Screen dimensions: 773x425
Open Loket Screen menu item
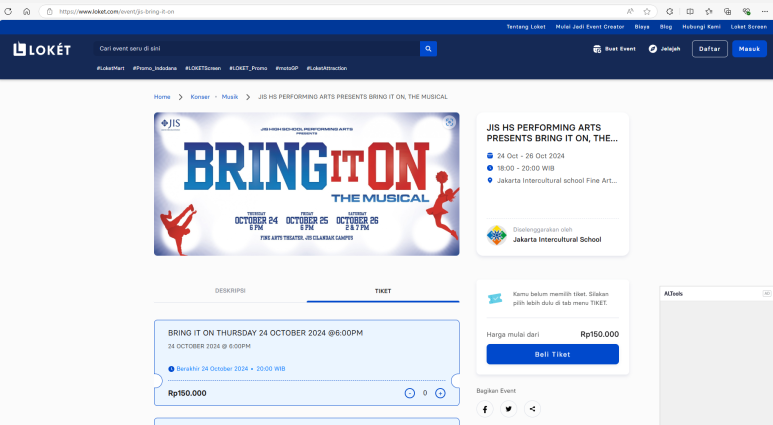pos(749,27)
